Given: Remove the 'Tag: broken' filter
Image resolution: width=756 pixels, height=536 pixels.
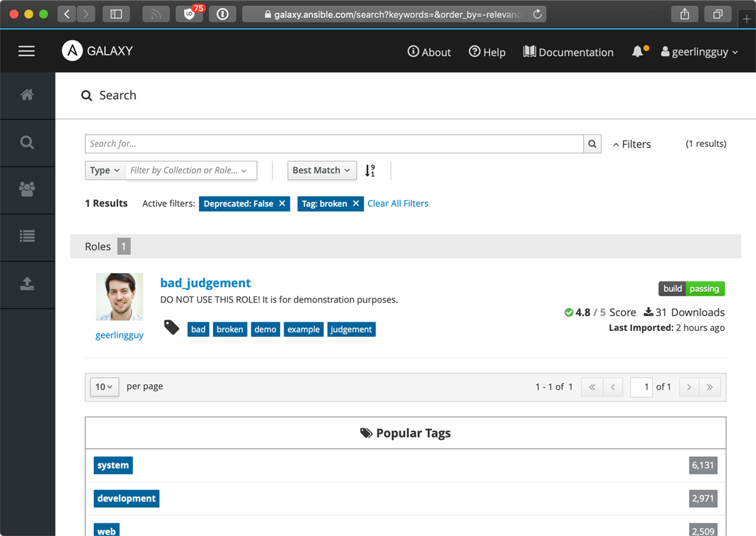Looking at the screenshot, I should pos(356,203).
